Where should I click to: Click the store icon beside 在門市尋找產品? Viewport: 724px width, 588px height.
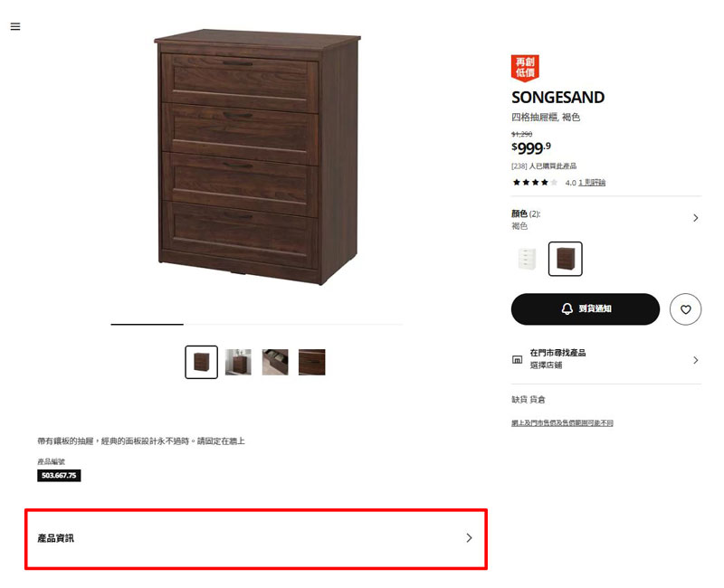coord(517,359)
